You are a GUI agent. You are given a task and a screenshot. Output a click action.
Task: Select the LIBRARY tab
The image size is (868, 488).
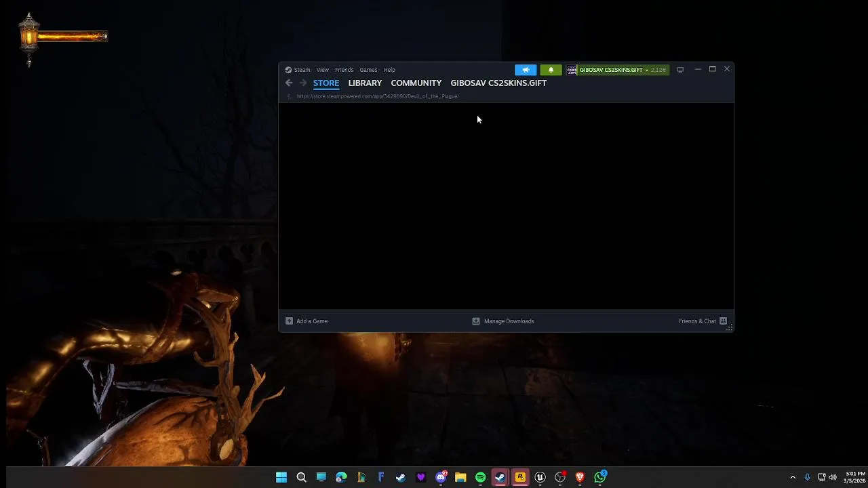click(x=365, y=83)
